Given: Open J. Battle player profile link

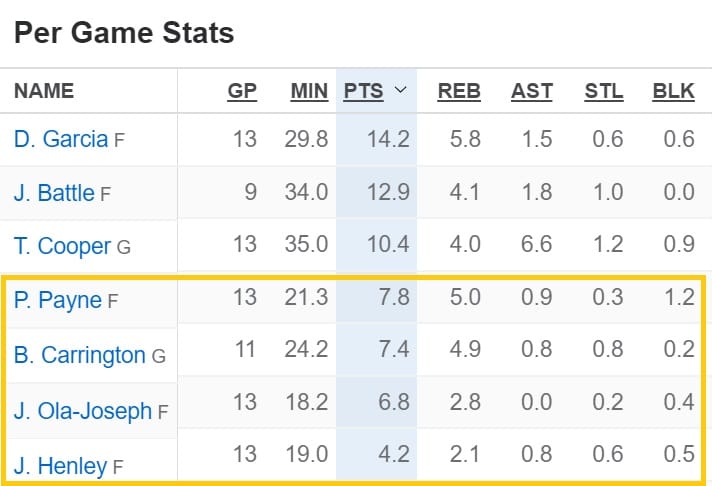Looking at the screenshot, I should click(x=57, y=193).
